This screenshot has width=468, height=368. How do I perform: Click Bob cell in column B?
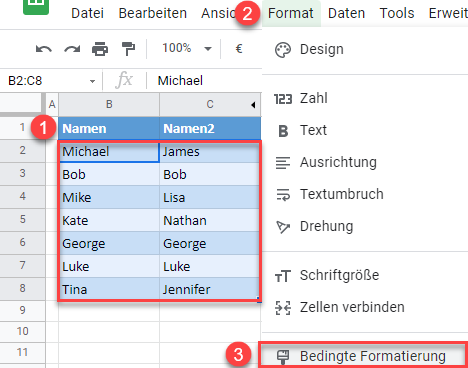109,174
